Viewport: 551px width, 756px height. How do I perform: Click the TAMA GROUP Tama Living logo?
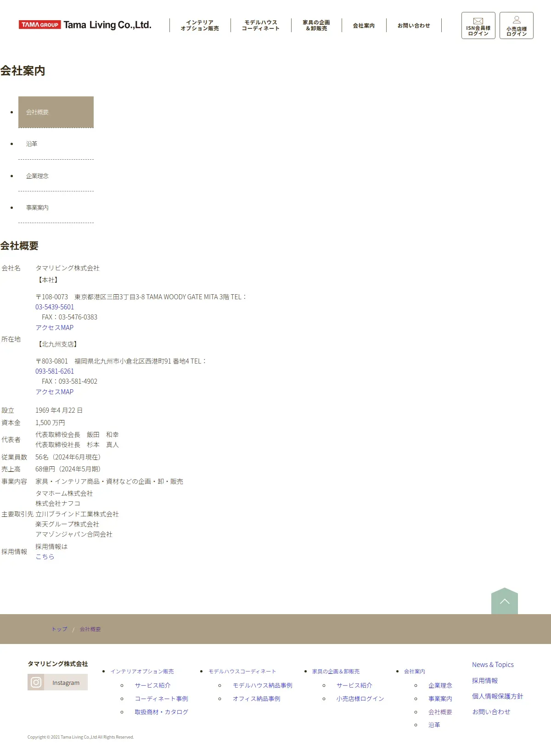pyautogui.click(x=85, y=25)
